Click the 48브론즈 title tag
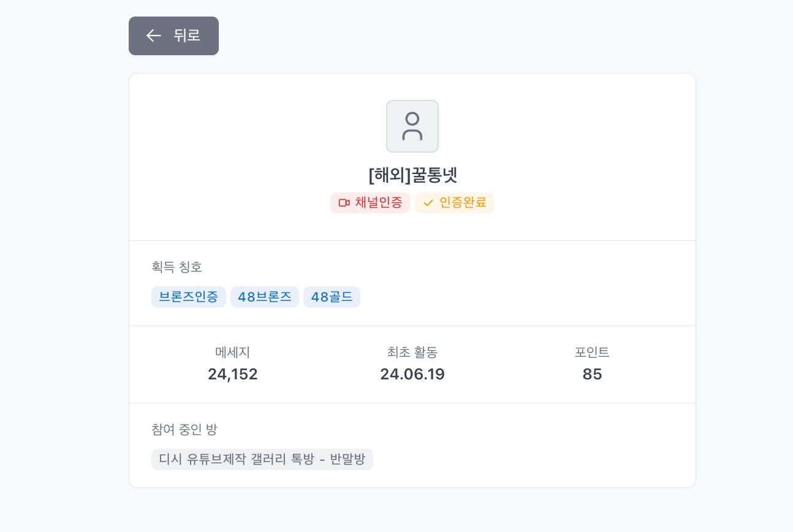This screenshot has height=532, width=793. 265,297
